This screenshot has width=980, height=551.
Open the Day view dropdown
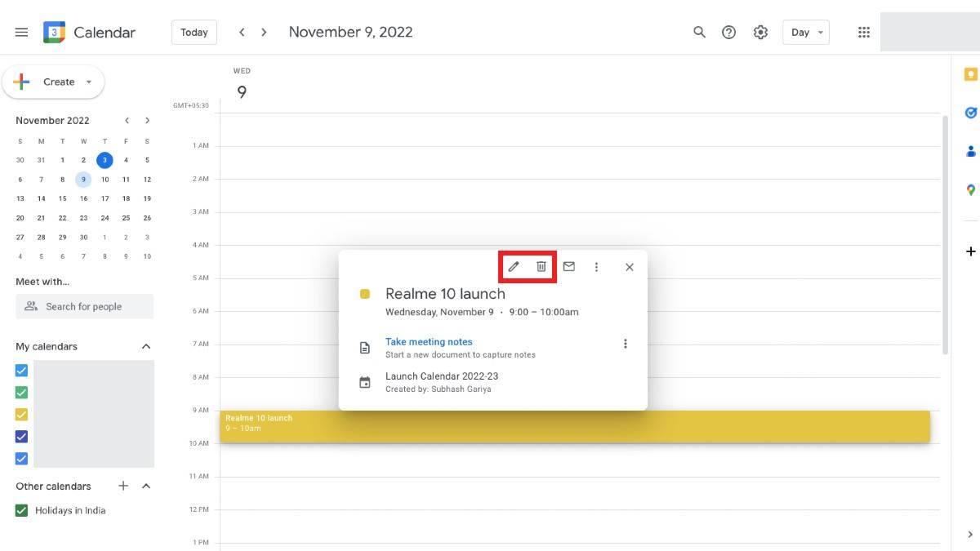(805, 33)
